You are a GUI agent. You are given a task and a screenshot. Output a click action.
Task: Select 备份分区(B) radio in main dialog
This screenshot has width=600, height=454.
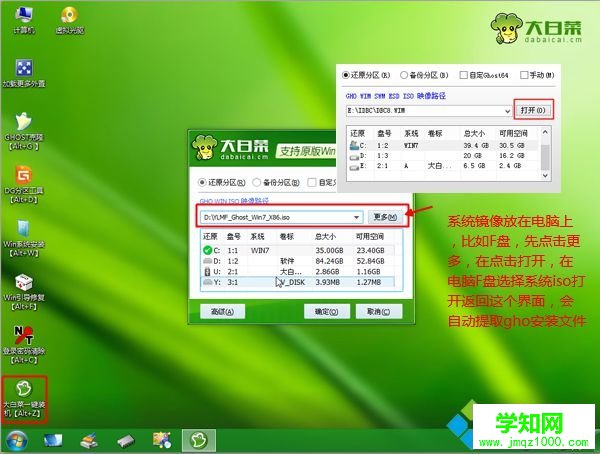(x=256, y=183)
